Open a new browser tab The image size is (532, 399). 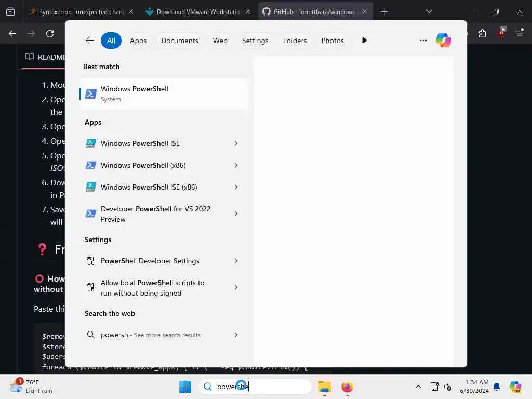click(384, 12)
